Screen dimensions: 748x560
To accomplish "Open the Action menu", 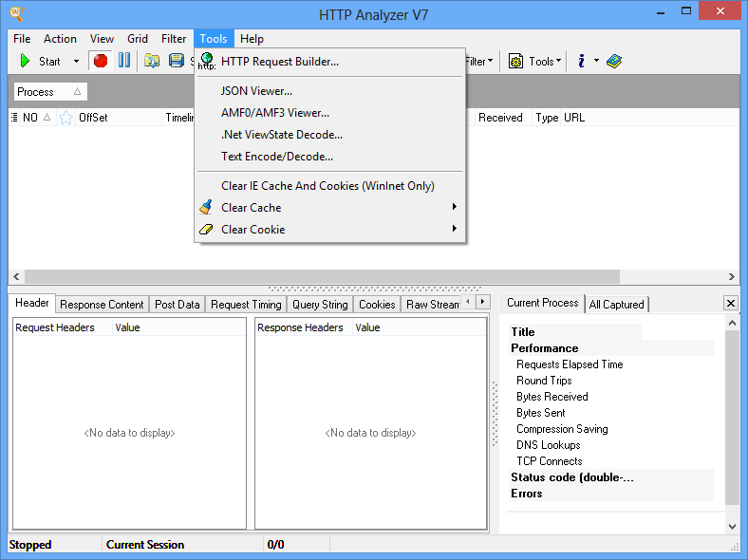I will tap(60, 39).
